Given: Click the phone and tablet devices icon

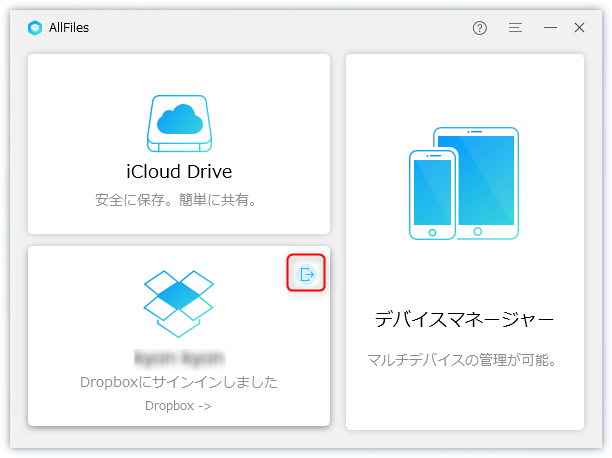Looking at the screenshot, I should click(464, 184).
